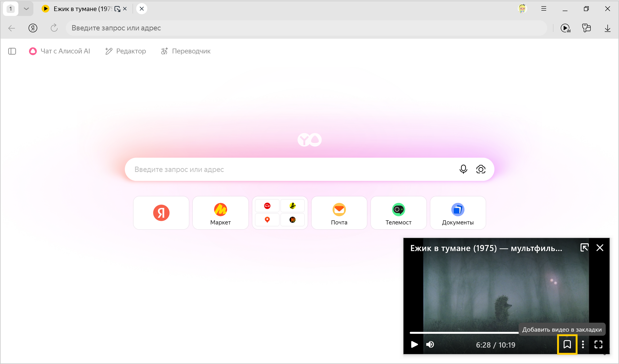
Task: Play the Ёжик в тумане video
Action: (x=414, y=344)
